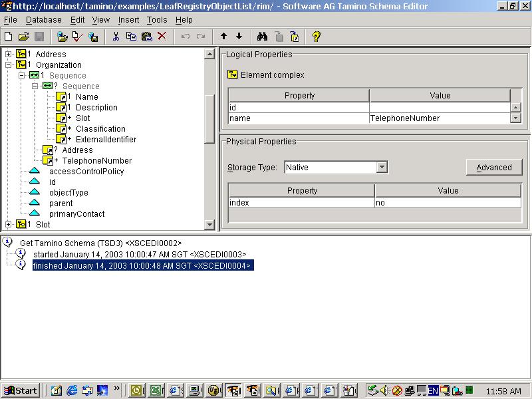Viewport: 532px width, 399px height.
Task: Open the Insert menu
Action: 128,20
